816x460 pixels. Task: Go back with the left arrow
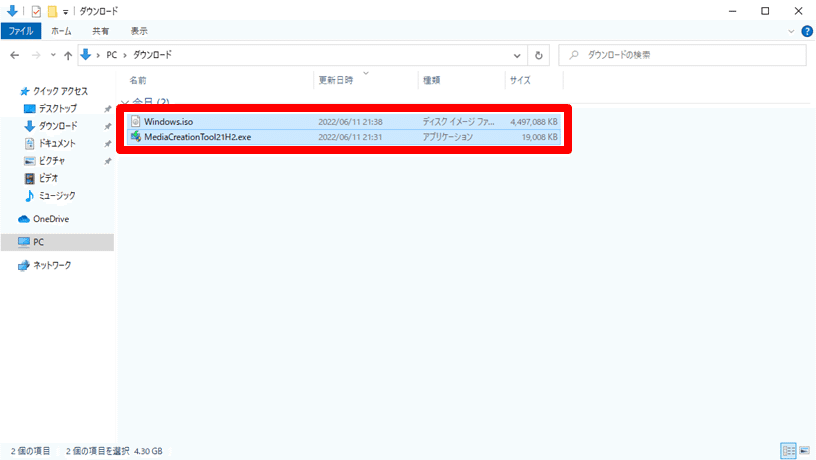pos(15,55)
